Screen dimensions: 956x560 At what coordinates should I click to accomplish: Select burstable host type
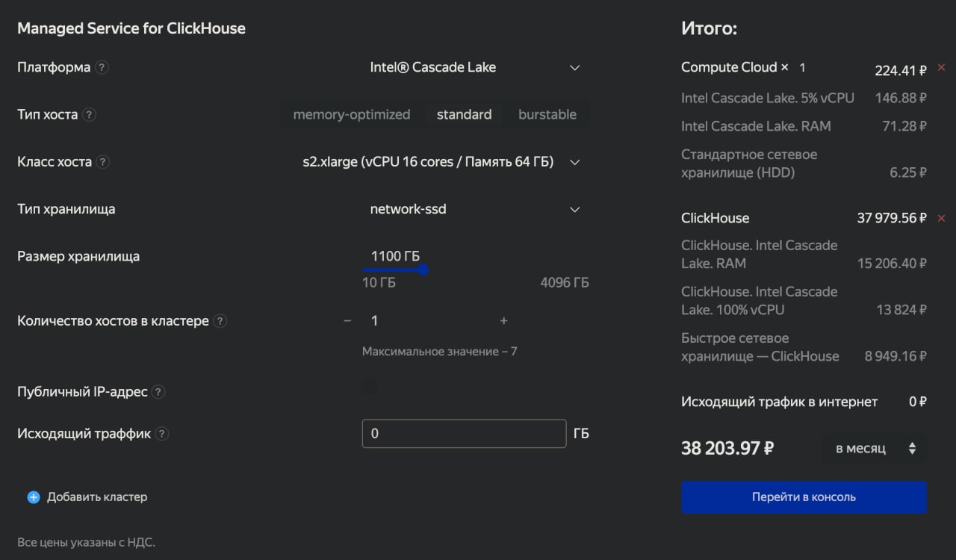point(547,115)
